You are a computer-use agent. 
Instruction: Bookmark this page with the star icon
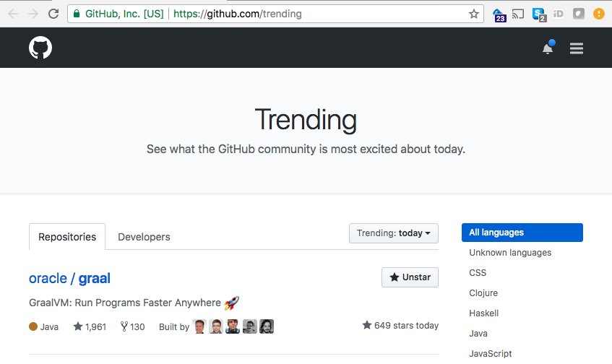473,14
